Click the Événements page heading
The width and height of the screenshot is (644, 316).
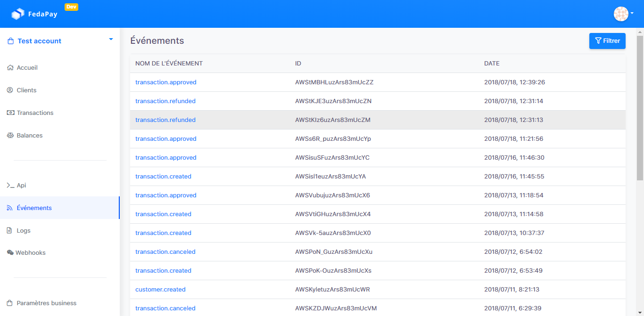[157, 41]
